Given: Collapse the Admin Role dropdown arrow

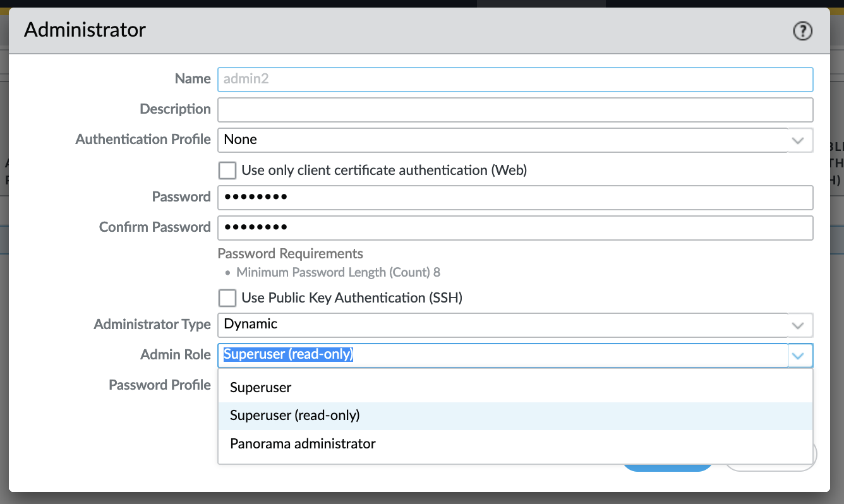Looking at the screenshot, I should 799,355.
